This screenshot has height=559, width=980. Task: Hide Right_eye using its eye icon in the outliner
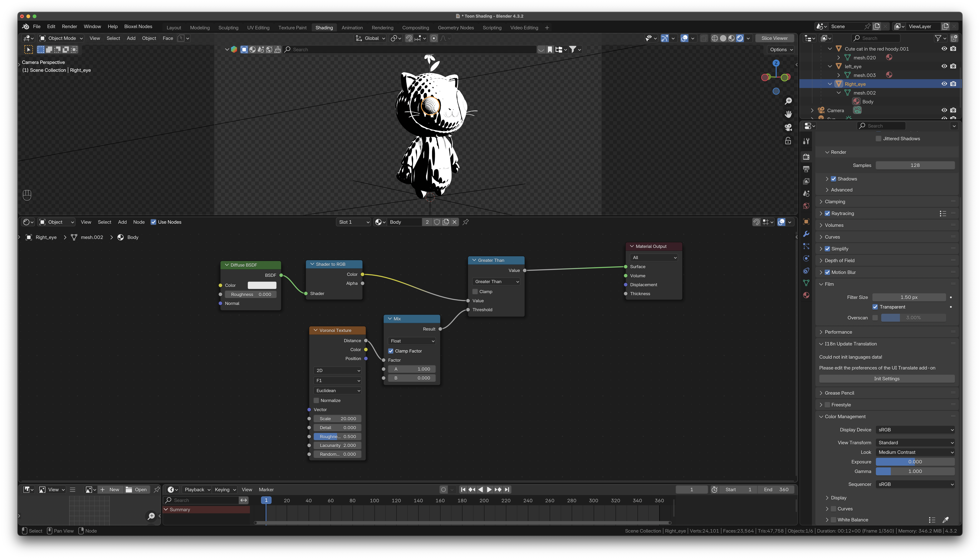tap(944, 84)
